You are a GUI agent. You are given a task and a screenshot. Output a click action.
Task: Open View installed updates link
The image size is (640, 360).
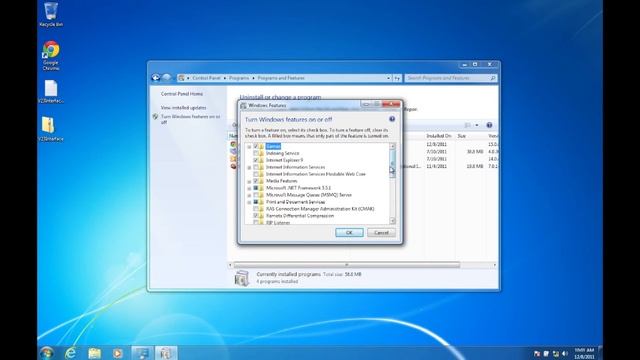pos(183,108)
